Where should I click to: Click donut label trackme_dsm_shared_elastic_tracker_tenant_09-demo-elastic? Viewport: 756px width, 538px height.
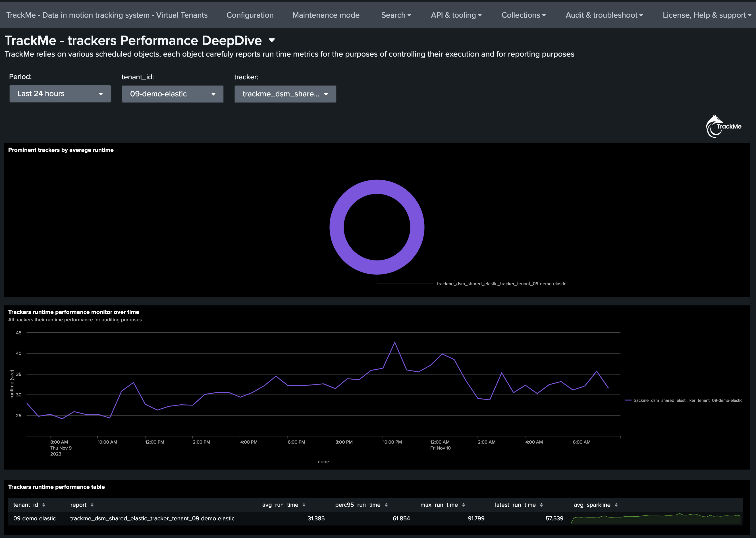click(x=501, y=284)
